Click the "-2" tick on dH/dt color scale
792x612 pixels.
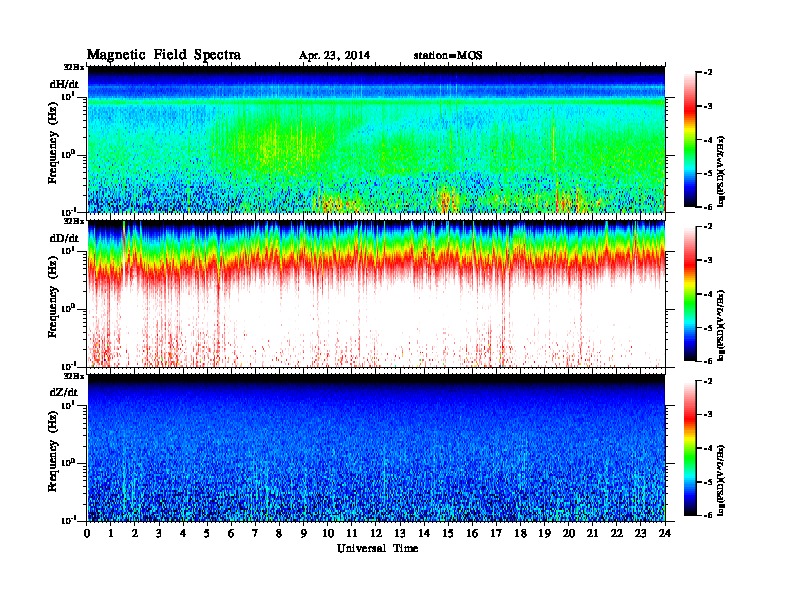pyautogui.click(x=708, y=73)
